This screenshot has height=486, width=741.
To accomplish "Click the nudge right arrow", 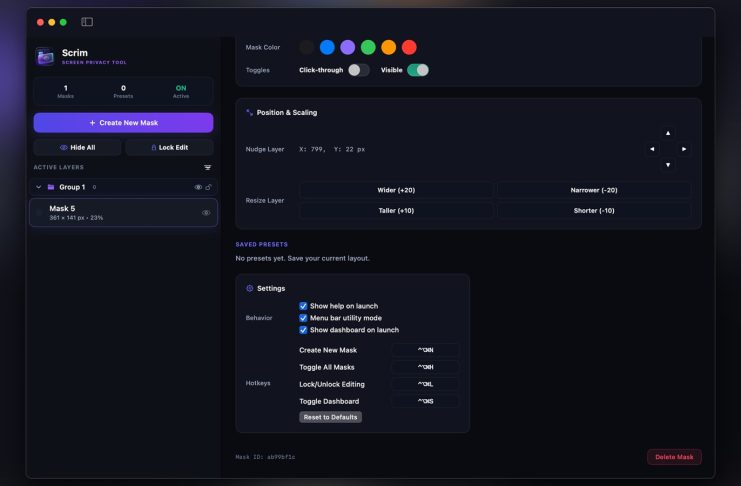I will pyautogui.click(x=684, y=149).
